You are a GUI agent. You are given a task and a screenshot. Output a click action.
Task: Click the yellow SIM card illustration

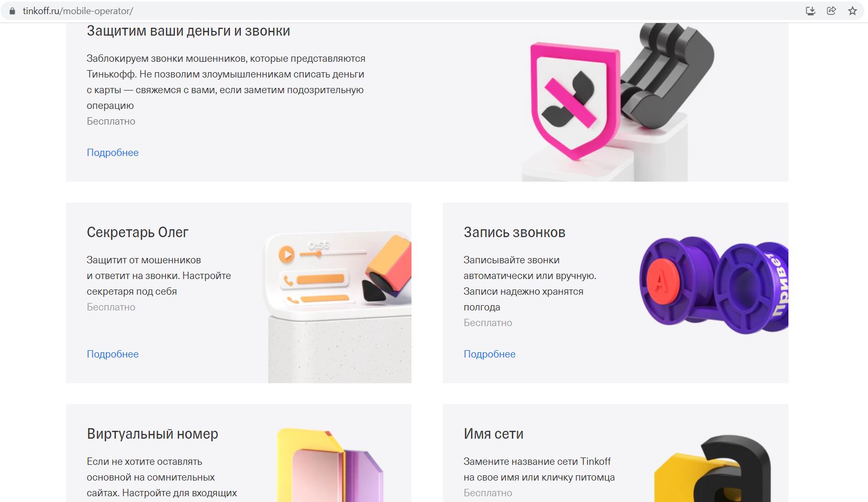(330, 465)
